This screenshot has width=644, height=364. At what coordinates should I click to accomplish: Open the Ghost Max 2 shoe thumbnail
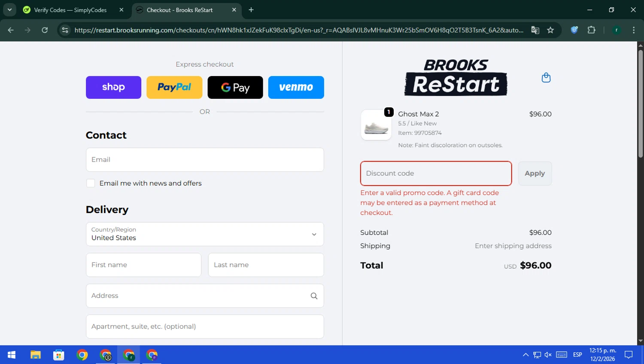[376, 125]
